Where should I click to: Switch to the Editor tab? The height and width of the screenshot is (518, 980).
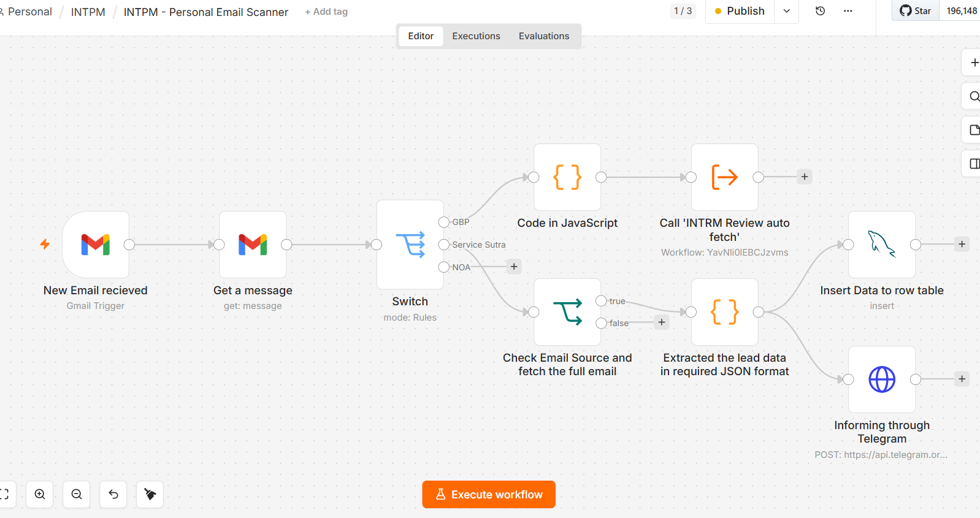point(421,36)
